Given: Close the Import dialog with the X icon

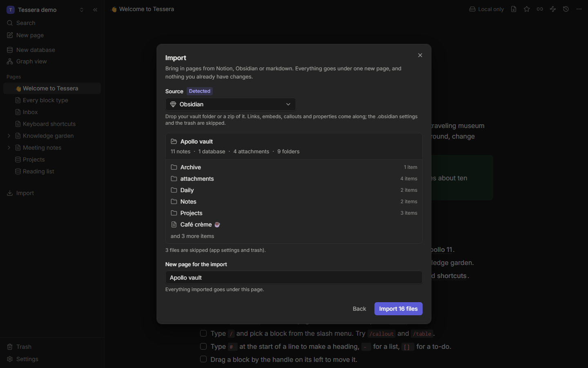Looking at the screenshot, I should [420, 55].
